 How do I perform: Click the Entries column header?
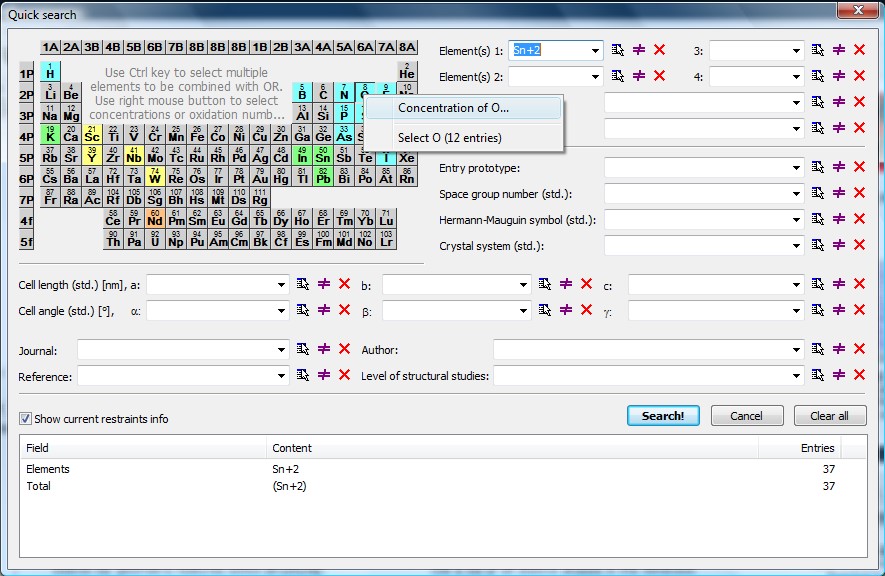click(x=816, y=448)
